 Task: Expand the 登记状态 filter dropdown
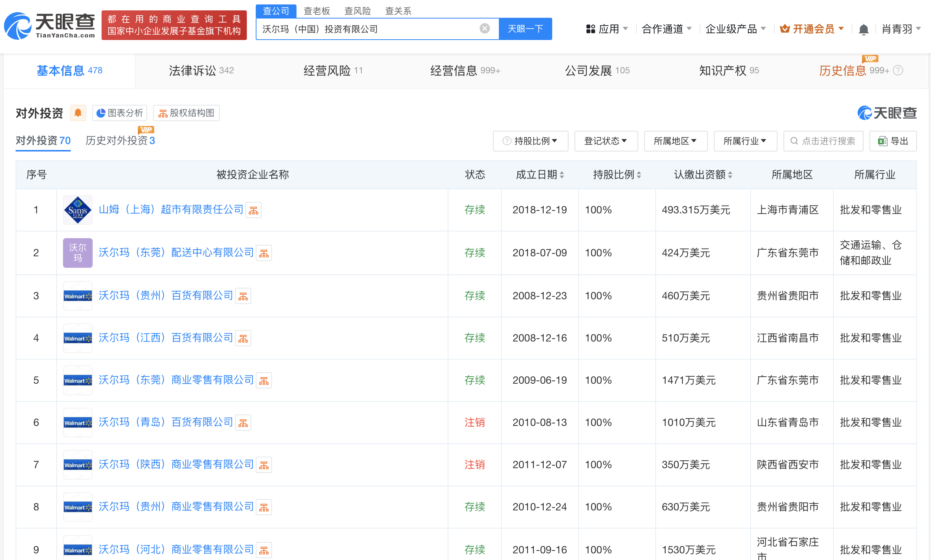[606, 141]
